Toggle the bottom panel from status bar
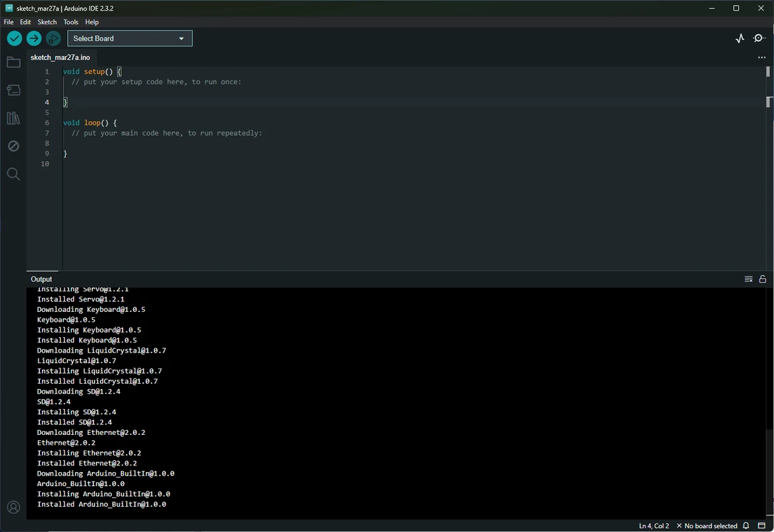The image size is (774, 532). 761,525
